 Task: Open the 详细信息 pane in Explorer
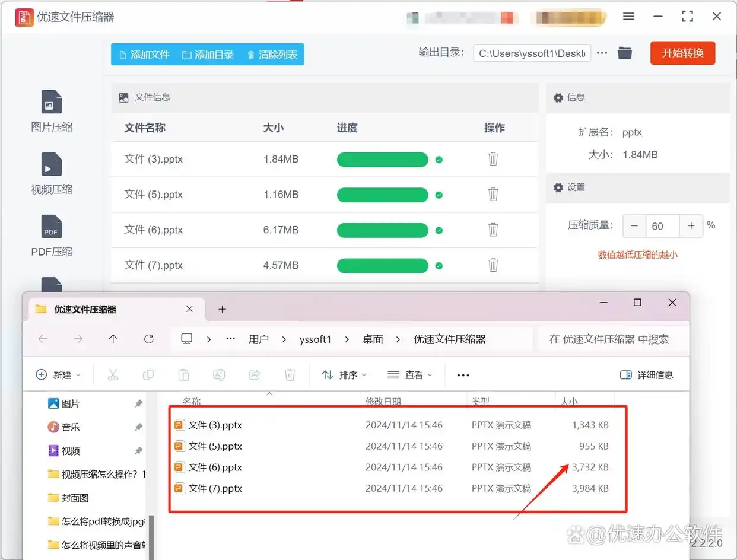[647, 374]
